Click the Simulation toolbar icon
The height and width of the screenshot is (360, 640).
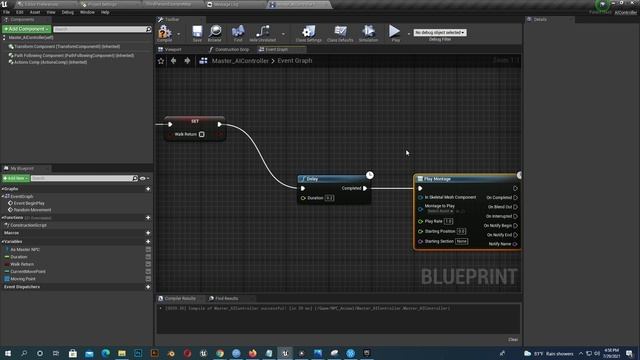tap(368, 31)
